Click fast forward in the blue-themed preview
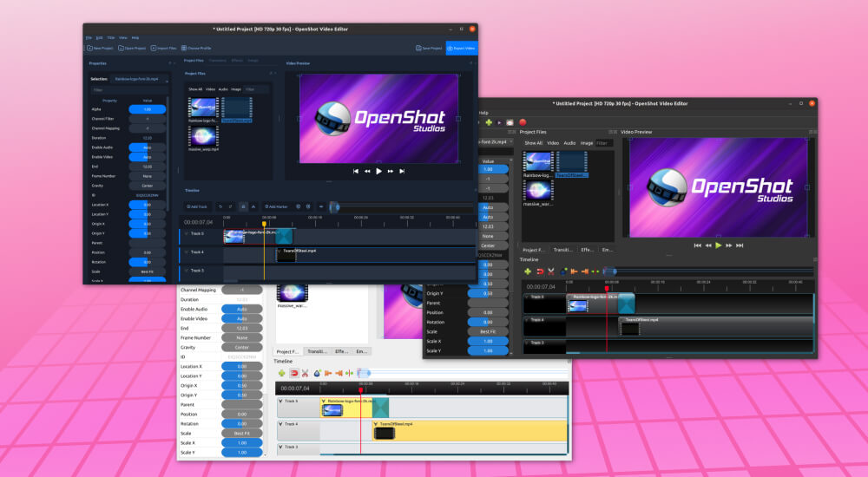 pos(391,171)
